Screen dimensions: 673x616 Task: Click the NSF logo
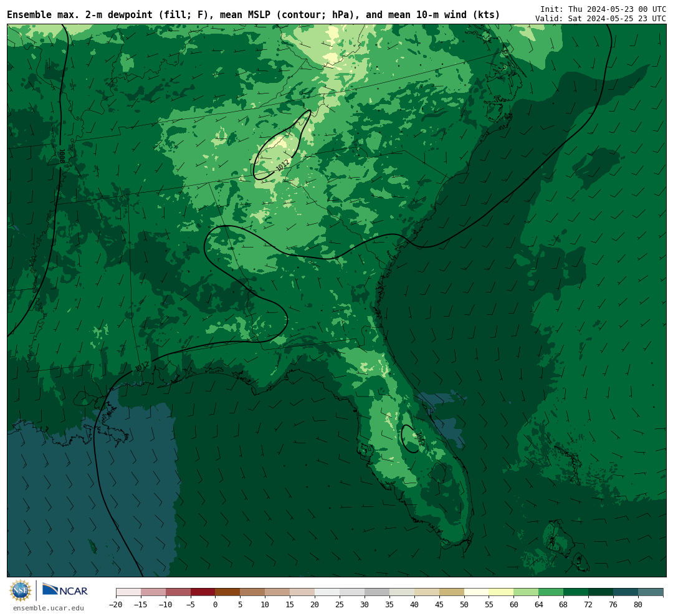tap(21, 590)
